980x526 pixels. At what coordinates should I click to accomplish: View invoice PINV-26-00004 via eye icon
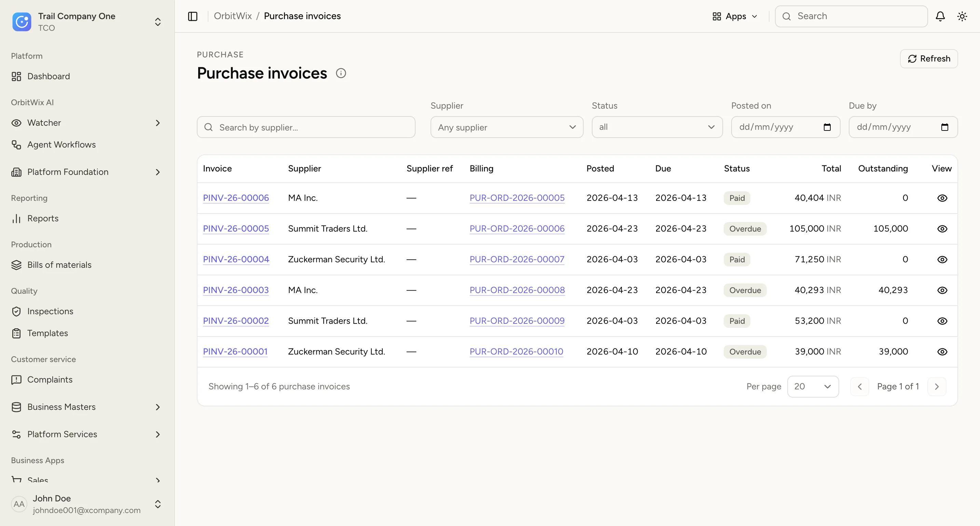[x=942, y=259]
